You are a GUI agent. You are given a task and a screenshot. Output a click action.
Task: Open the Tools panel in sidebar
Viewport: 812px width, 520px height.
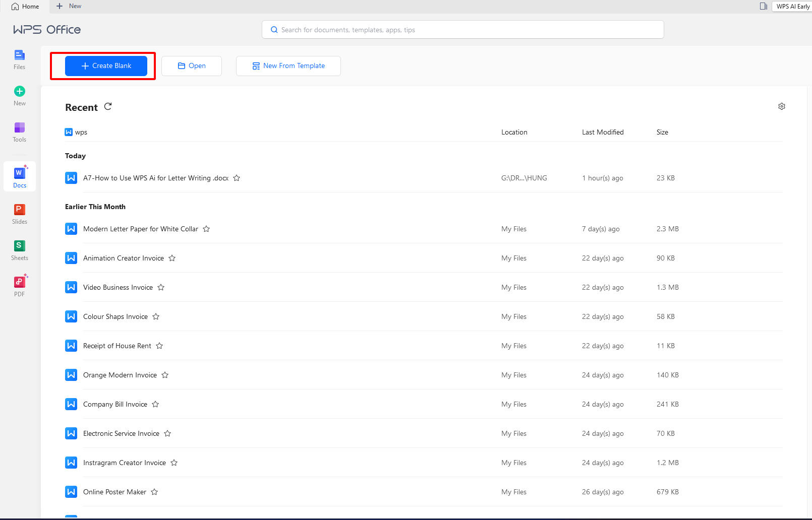(x=19, y=132)
